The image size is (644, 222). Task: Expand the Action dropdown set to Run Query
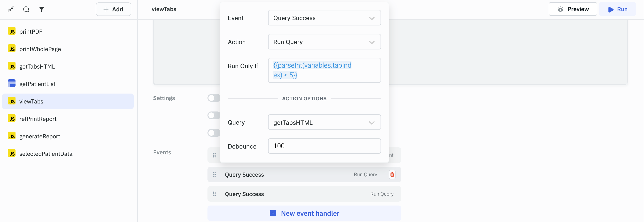[324, 42]
